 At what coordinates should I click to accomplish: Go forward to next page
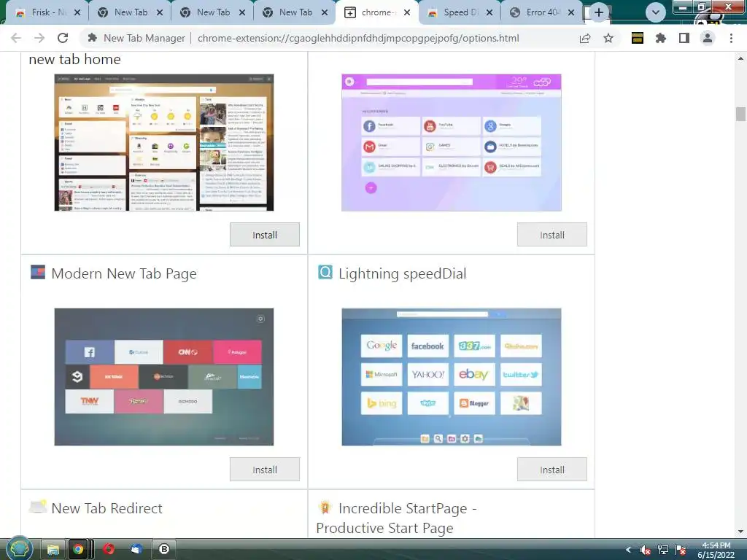point(39,38)
